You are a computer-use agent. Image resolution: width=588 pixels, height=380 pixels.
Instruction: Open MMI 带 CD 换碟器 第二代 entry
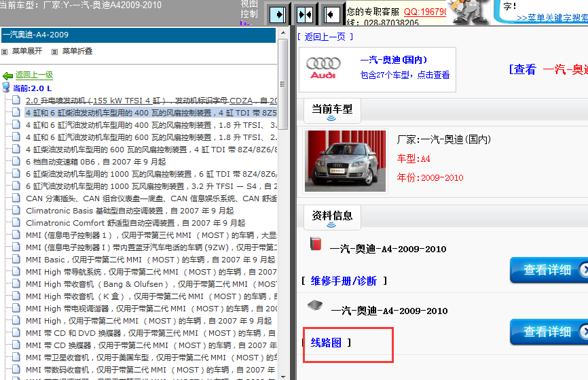point(151,345)
